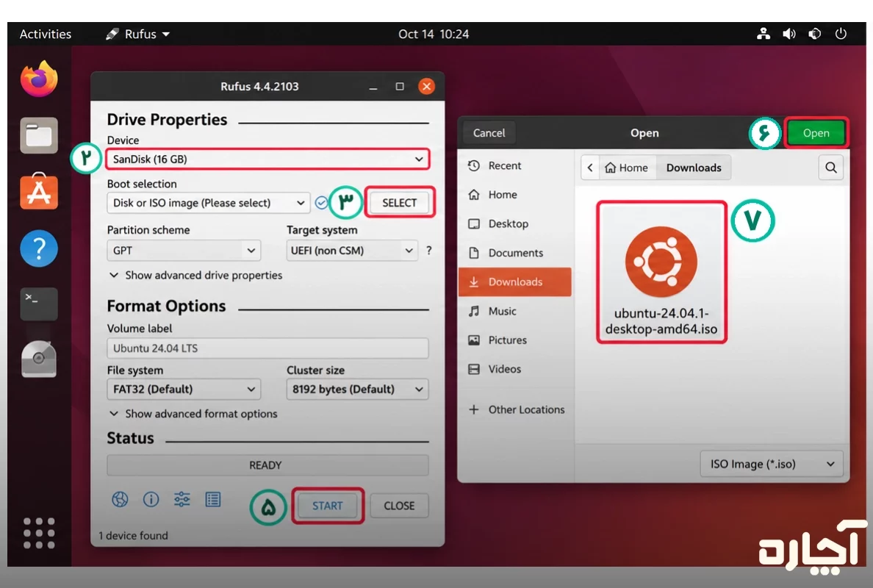
Task: Open Terminal from the dock
Action: [39, 304]
